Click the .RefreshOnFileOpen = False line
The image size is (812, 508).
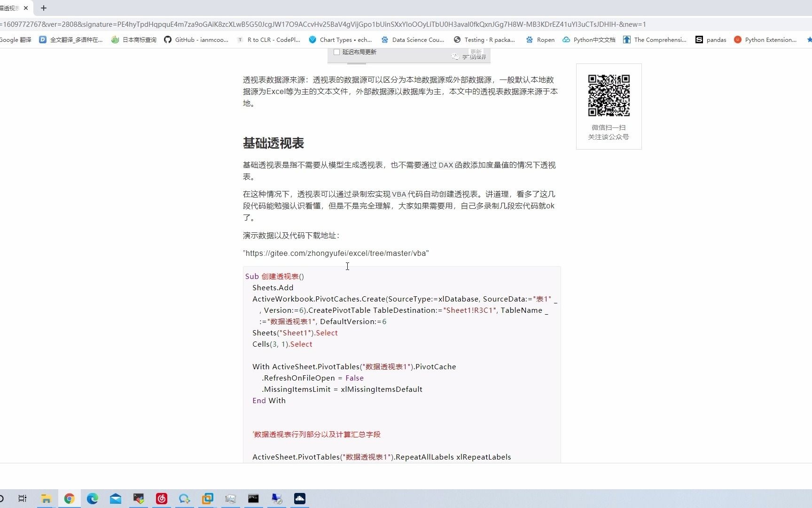313,378
